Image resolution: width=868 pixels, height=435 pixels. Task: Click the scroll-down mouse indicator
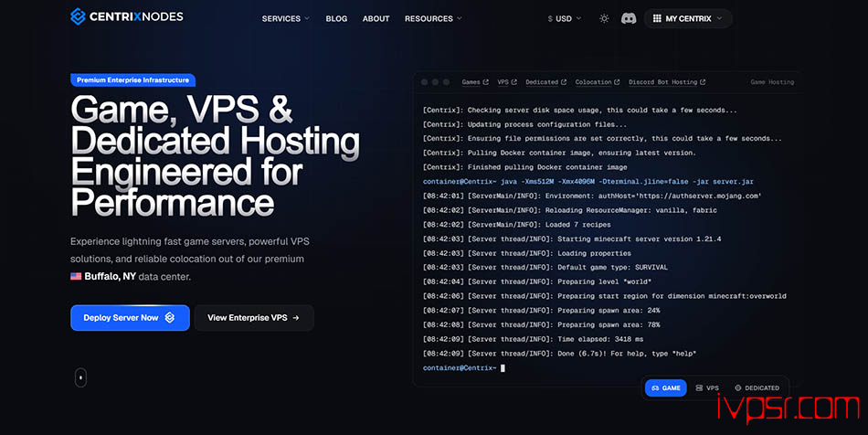[80, 377]
